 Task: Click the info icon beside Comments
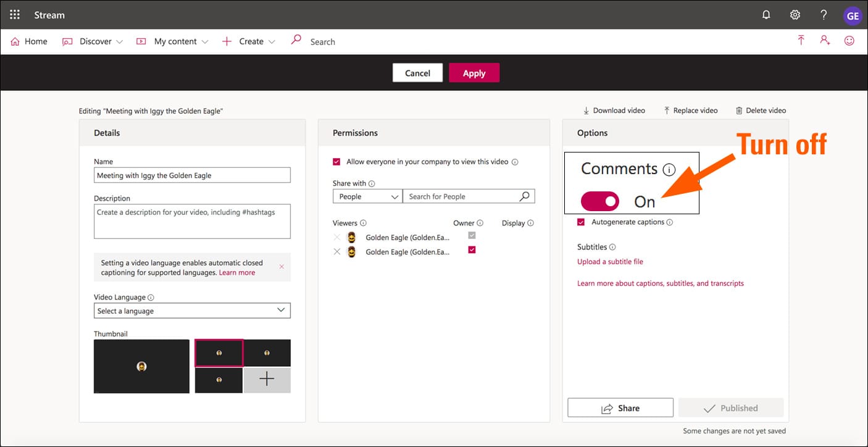coord(669,169)
